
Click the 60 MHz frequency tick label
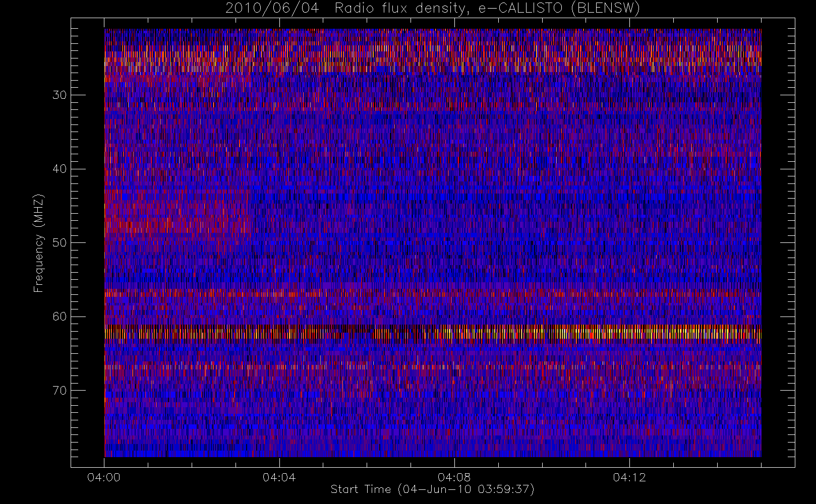[x=60, y=317]
